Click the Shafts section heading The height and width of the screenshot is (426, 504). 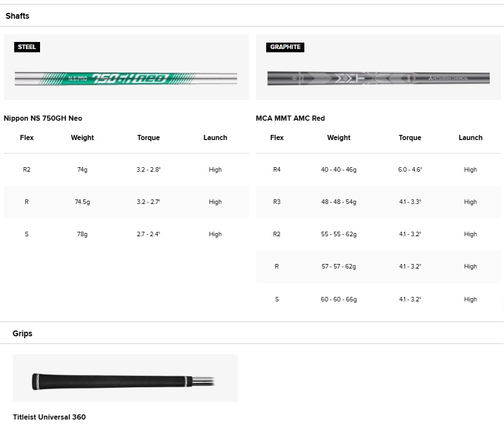click(17, 15)
